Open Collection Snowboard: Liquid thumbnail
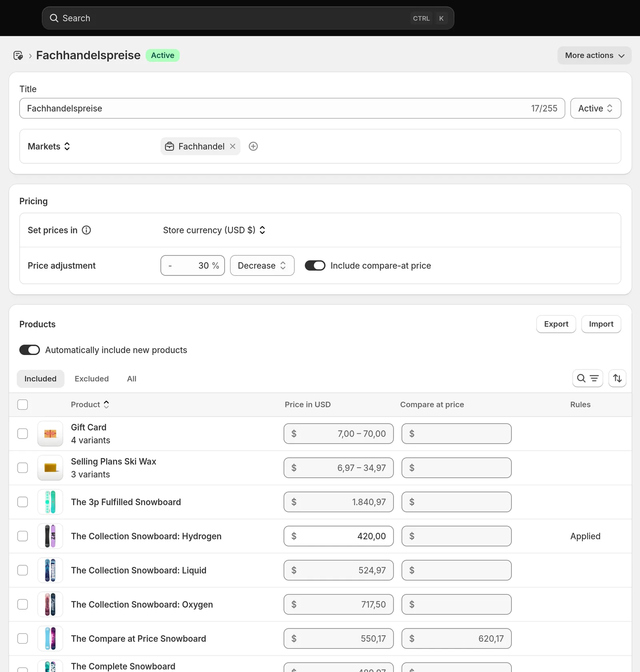This screenshot has height=672, width=640. click(x=50, y=570)
